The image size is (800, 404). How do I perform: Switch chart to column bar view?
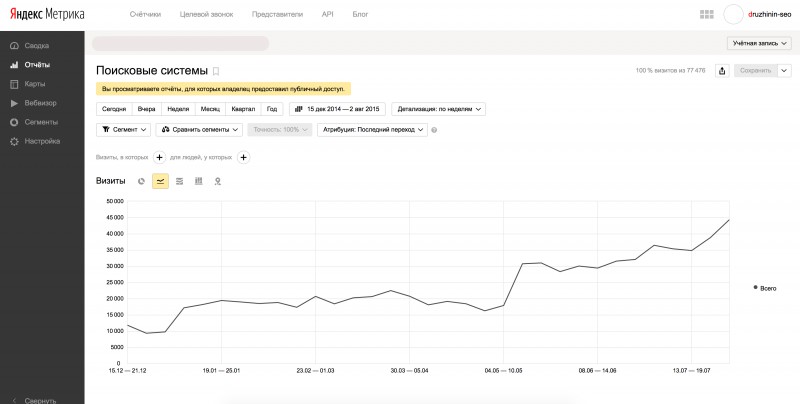(x=198, y=181)
